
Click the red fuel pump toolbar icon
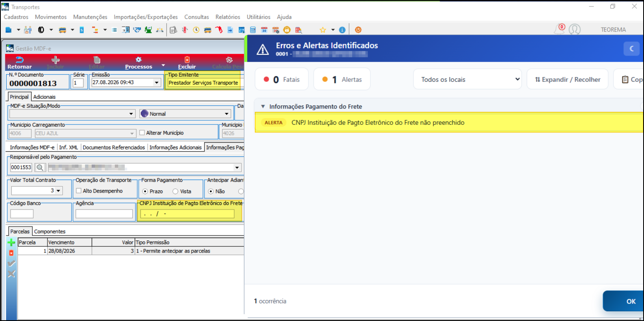[x=219, y=30]
